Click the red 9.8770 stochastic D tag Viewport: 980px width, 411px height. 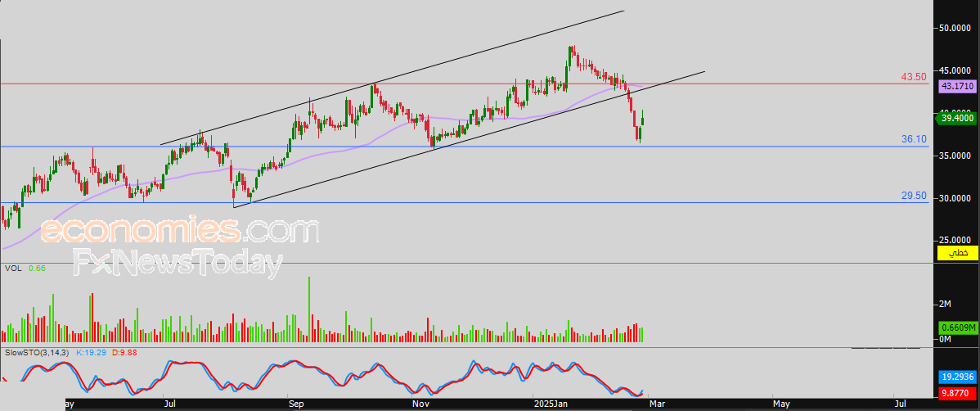(956, 394)
